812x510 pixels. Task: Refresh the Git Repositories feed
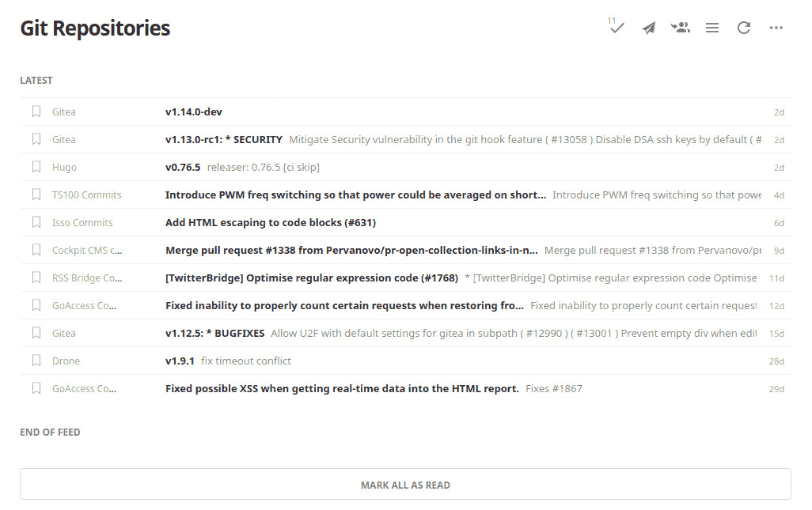coord(744,28)
